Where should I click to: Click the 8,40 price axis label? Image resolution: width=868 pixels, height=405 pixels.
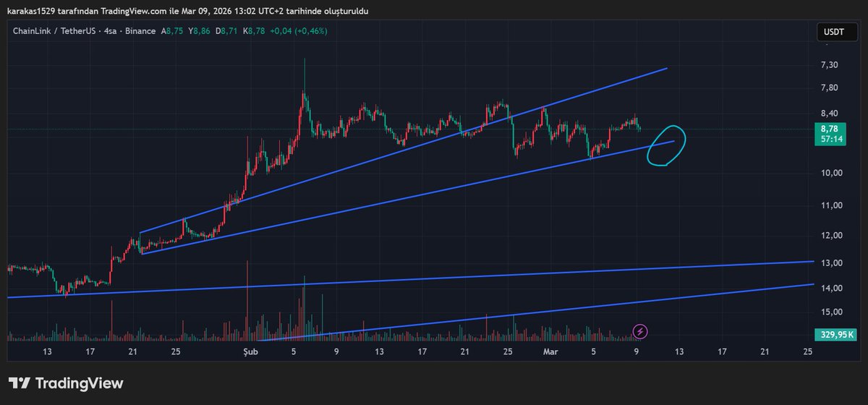[x=830, y=113]
